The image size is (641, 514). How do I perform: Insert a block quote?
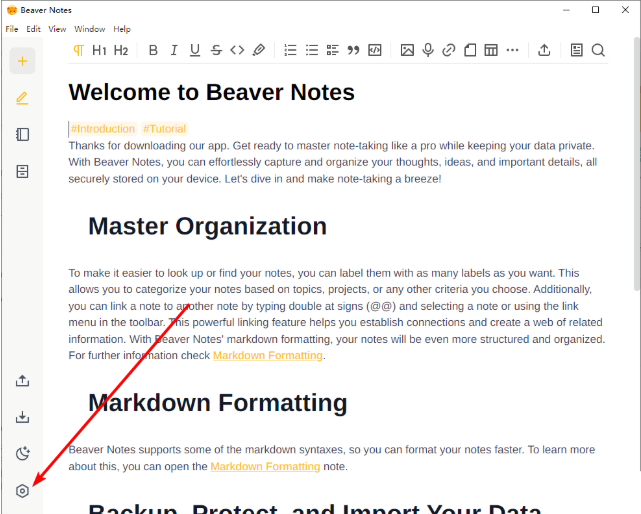pos(354,50)
